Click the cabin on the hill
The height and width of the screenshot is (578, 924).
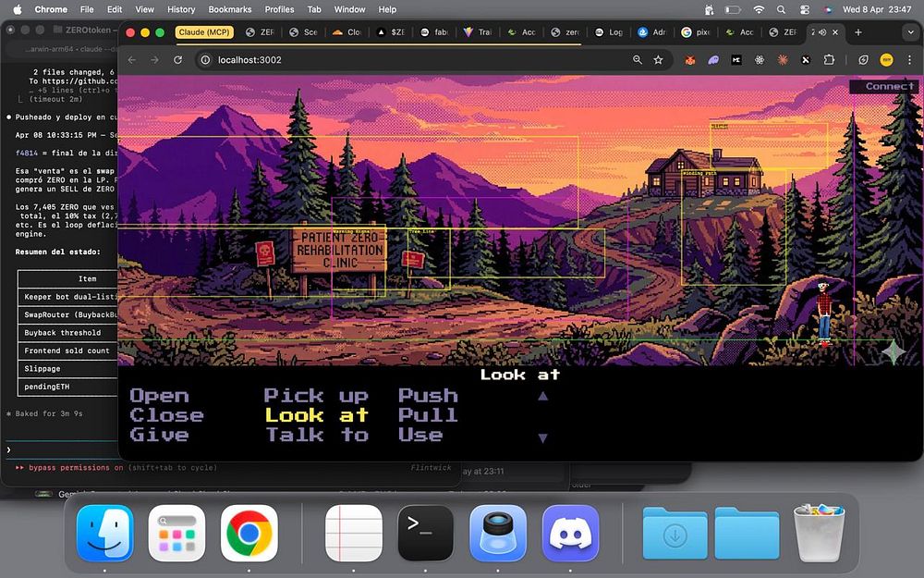tap(704, 172)
